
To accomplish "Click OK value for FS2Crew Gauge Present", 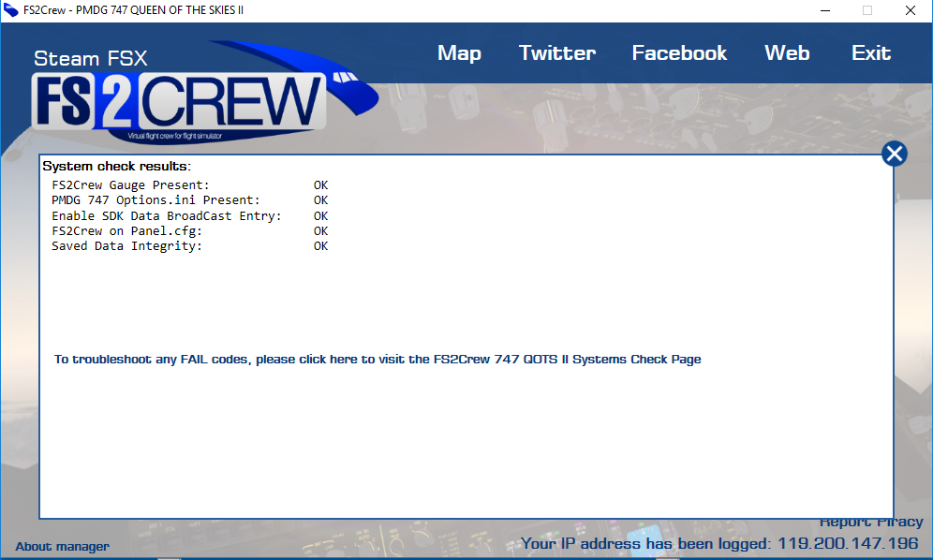I will [320, 185].
